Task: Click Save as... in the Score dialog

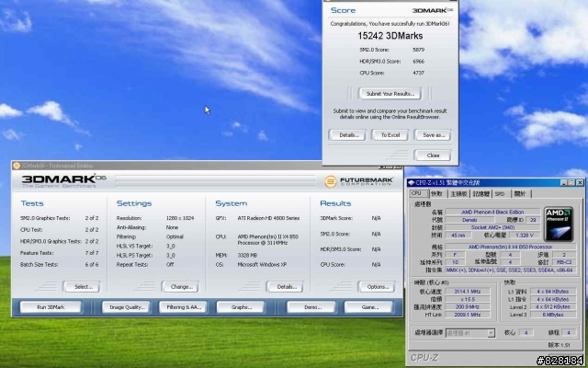Action: coord(434,134)
